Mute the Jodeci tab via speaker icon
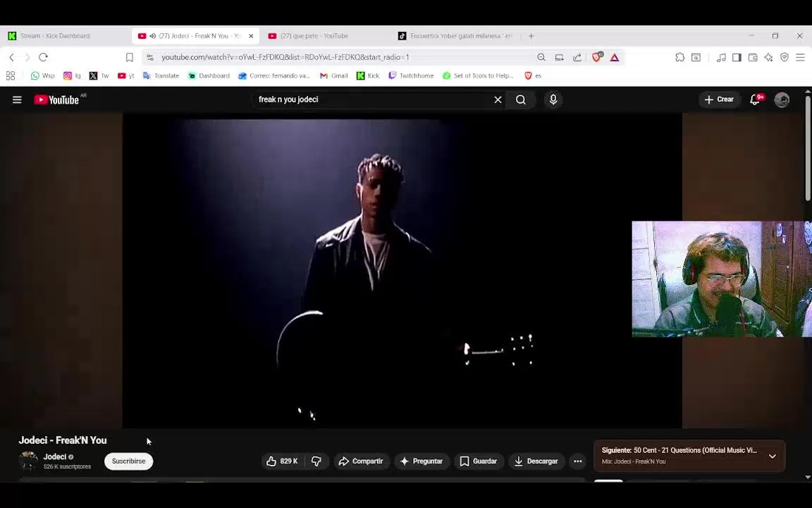 (153, 36)
